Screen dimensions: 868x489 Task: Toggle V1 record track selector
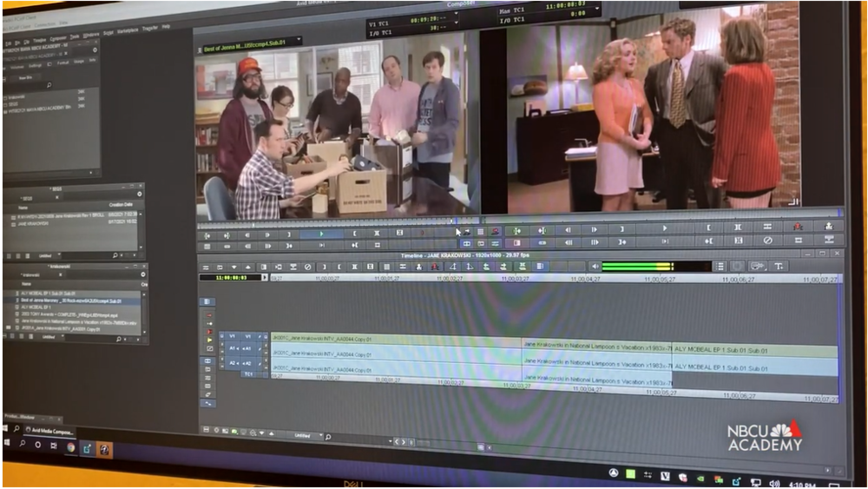point(248,336)
